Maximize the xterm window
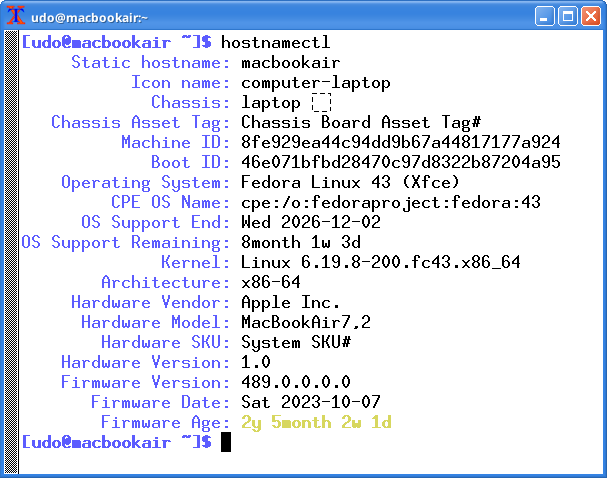Screen dimensions: 607x478 (568, 16)
